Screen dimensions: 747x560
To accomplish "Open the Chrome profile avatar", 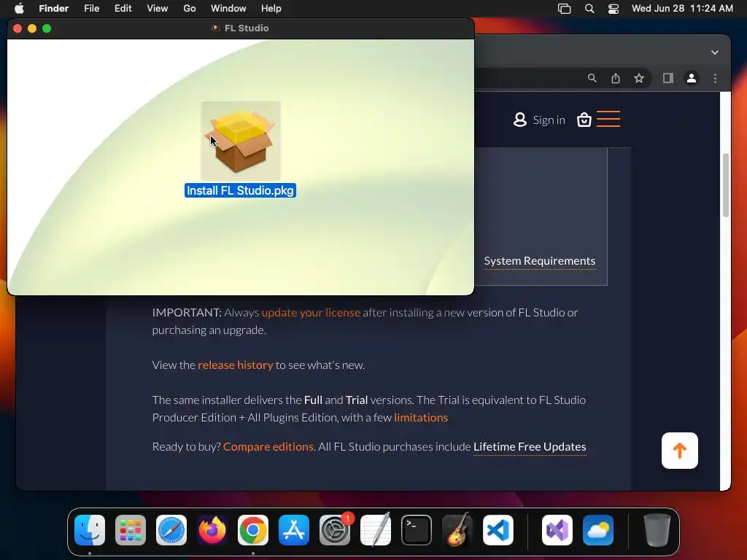I will click(692, 78).
